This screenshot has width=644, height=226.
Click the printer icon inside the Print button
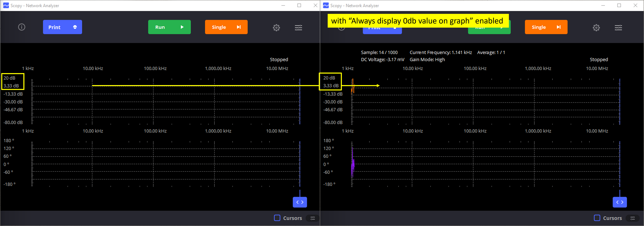[x=75, y=27]
